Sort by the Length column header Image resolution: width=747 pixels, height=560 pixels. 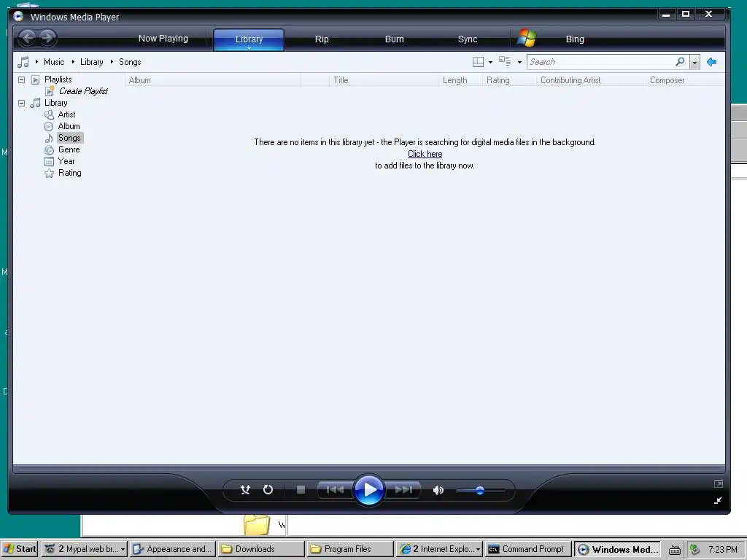tap(460, 80)
